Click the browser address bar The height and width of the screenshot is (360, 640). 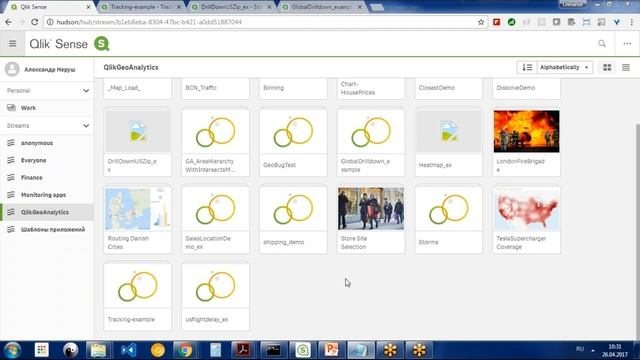(261, 22)
